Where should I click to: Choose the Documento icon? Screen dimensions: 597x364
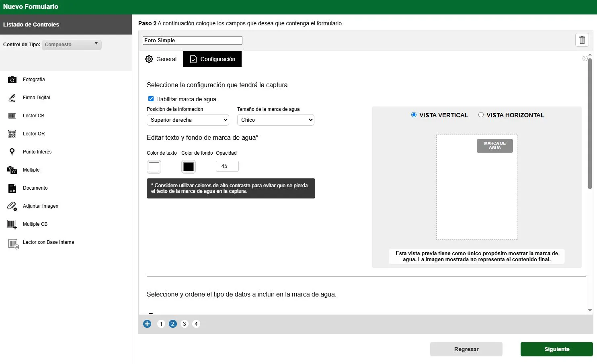pyautogui.click(x=12, y=188)
